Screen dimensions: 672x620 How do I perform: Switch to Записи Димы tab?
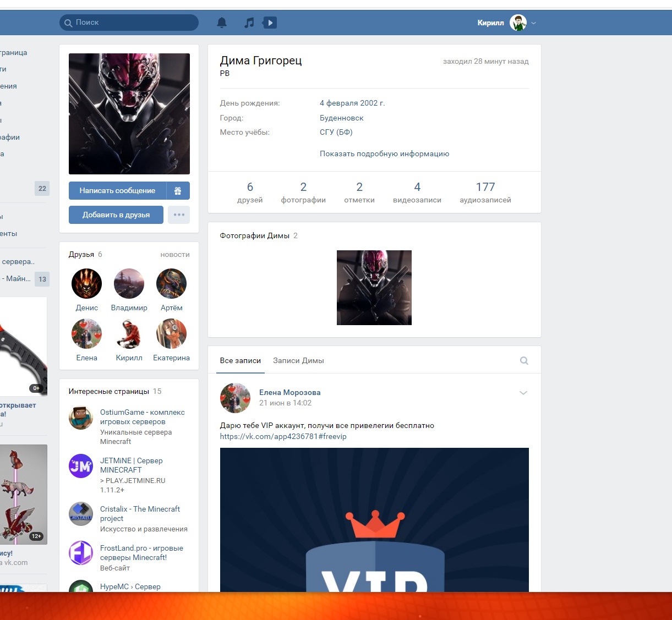click(x=298, y=361)
